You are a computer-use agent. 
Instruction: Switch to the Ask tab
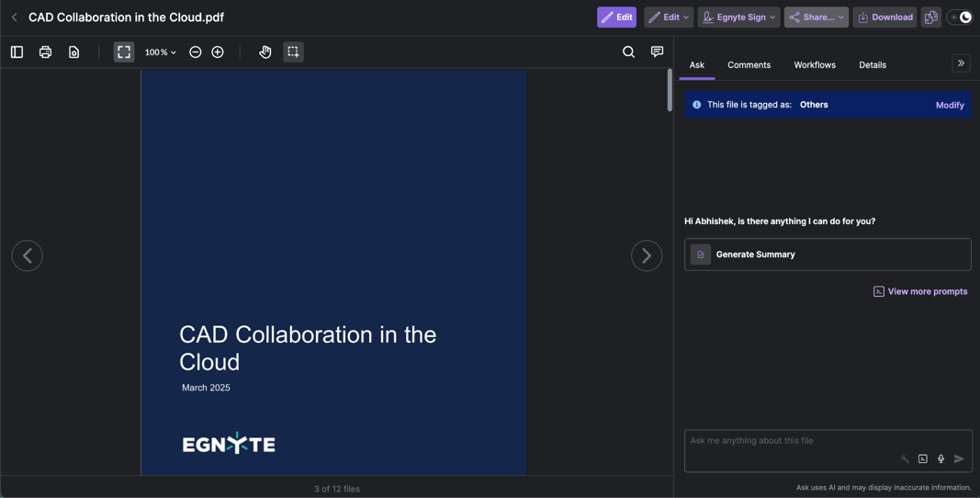[697, 65]
